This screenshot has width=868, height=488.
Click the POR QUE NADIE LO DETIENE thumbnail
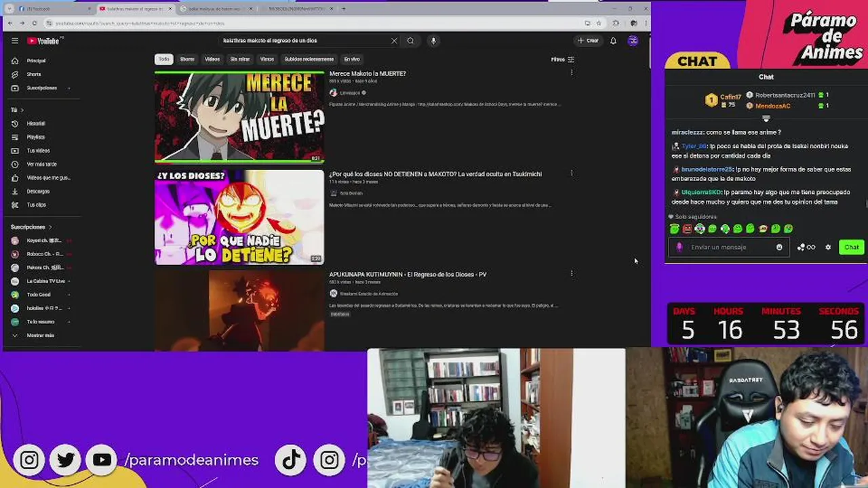239,217
